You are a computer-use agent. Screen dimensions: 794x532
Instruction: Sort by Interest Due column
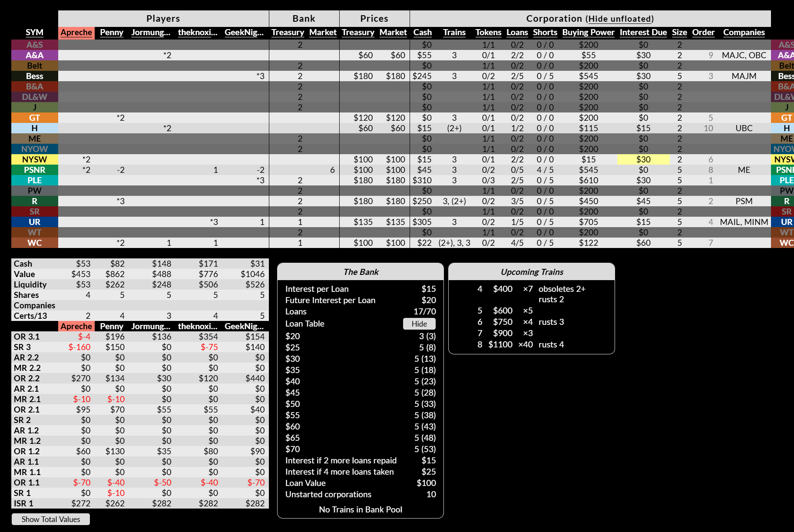(x=643, y=33)
